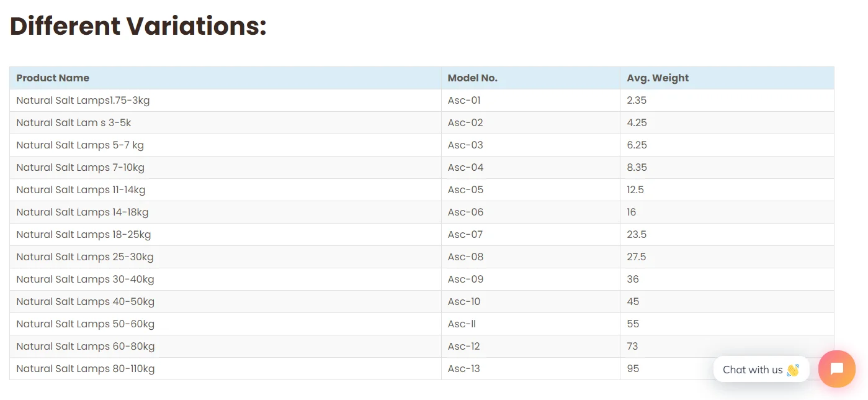
Task: Click the 'Natural Salt Lamps 25-30kg' cell
Action: (x=85, y=257)
